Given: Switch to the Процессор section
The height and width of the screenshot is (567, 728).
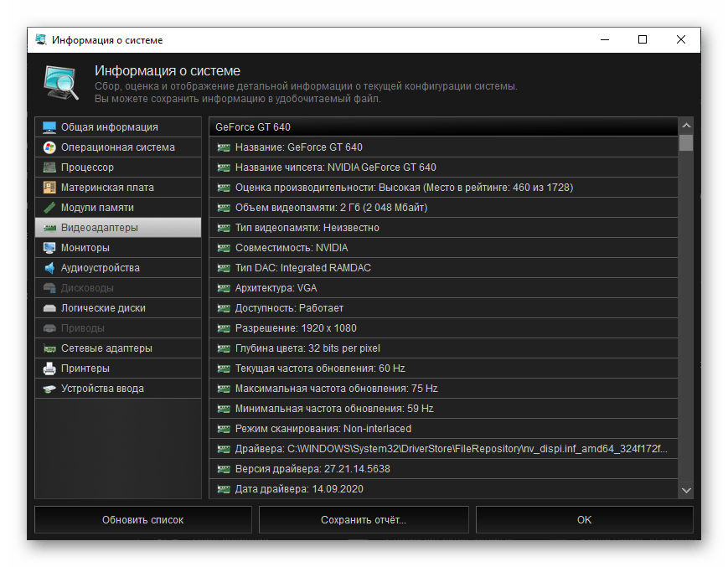Looking at the screenshot, I should coord(118,168).
